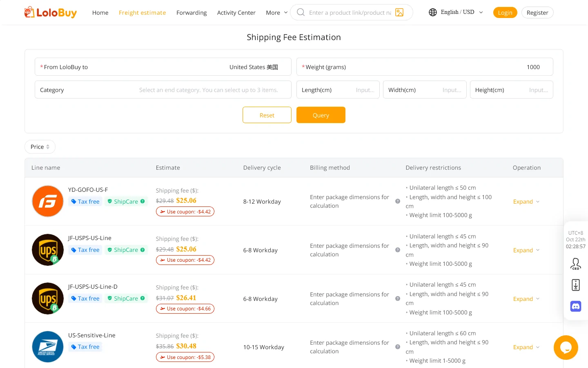The width and height of the screenshot is (588, 368).
Task: Click the Estimate column header
Action: tap(168, 168)
